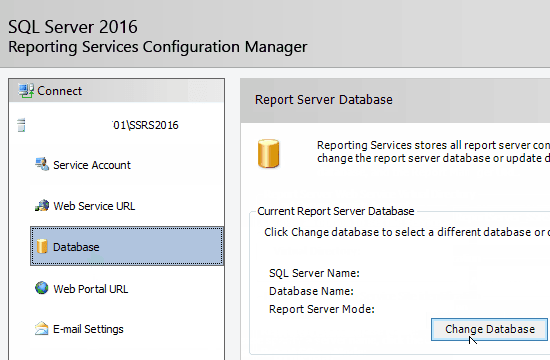
Task: Switch to the Web Portal URL page
Action: coord(90,289)
